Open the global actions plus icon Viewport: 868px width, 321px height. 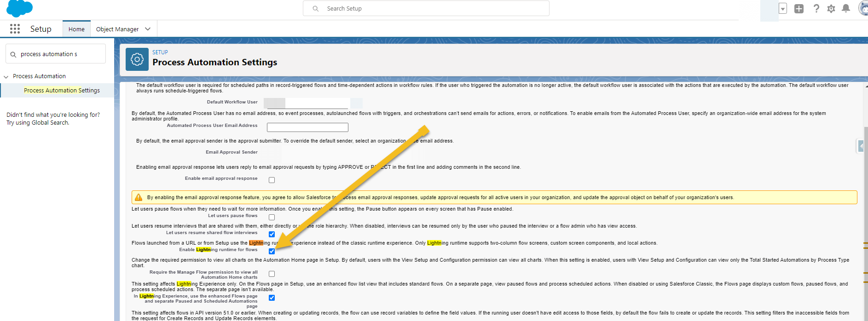tap(799, 8)
